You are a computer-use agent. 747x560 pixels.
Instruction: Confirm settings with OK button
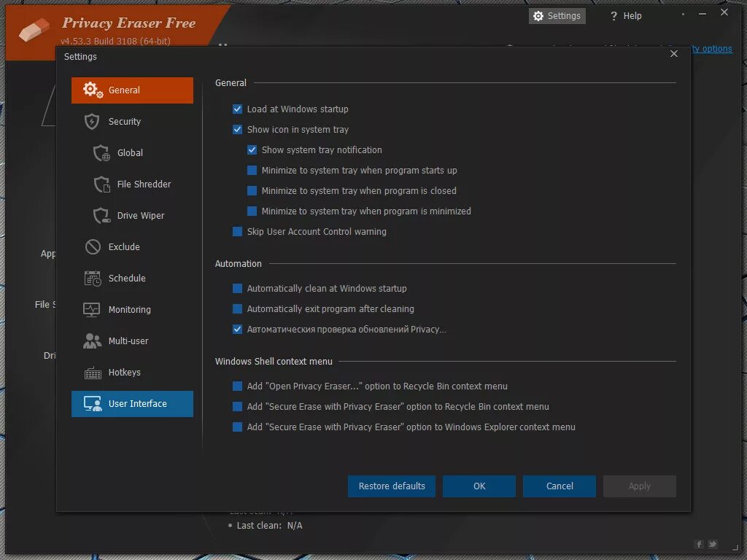click(479, 486)
